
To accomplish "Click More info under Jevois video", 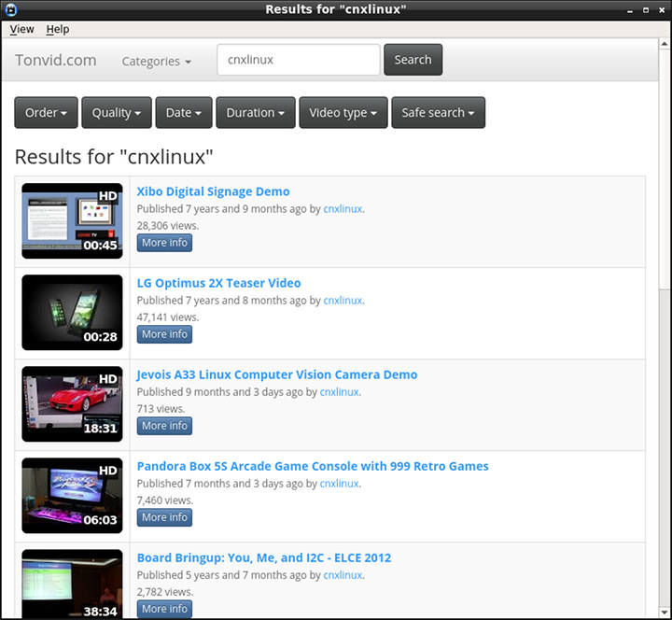I will point(164,426).
